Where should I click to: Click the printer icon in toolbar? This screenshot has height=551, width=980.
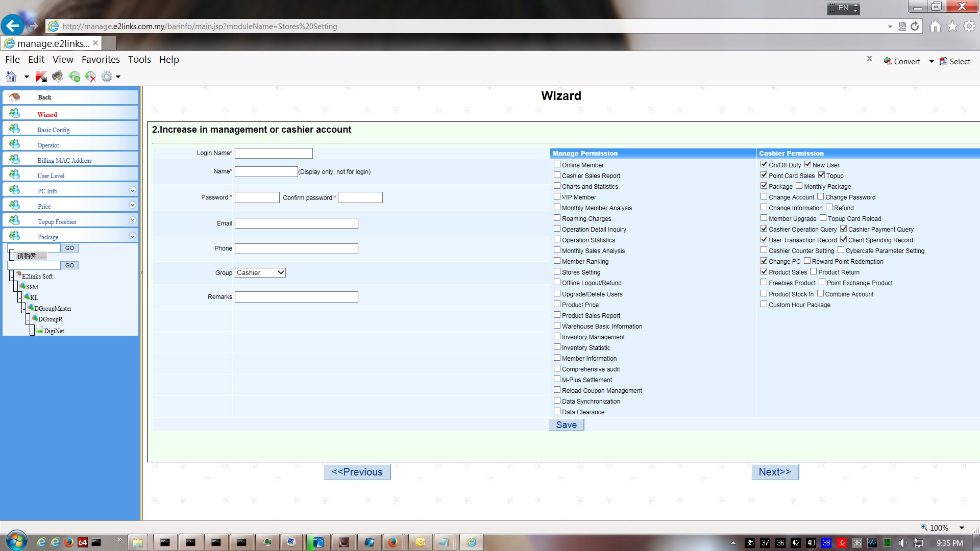[x=57, y=77]
